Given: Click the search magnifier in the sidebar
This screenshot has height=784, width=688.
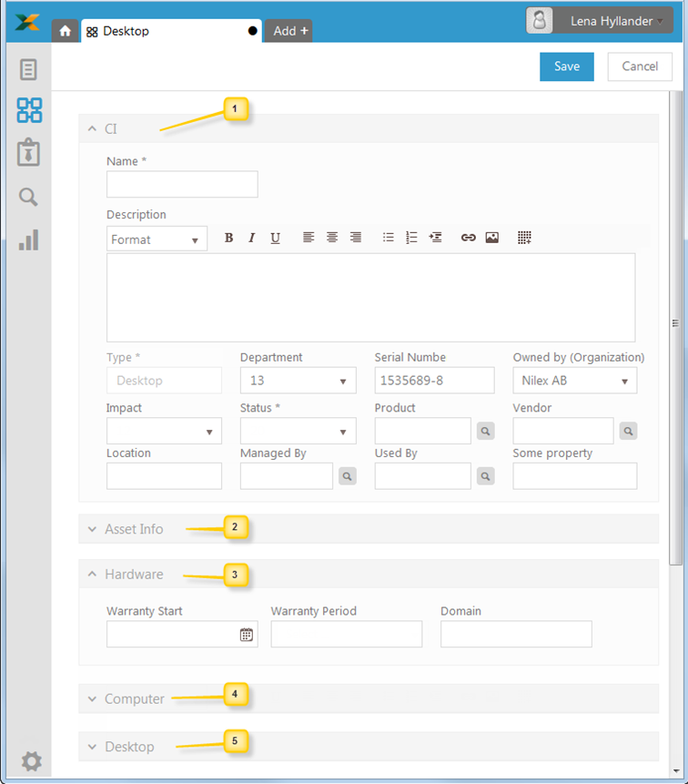Looking at the screenshot, I should tap(29, 198).
